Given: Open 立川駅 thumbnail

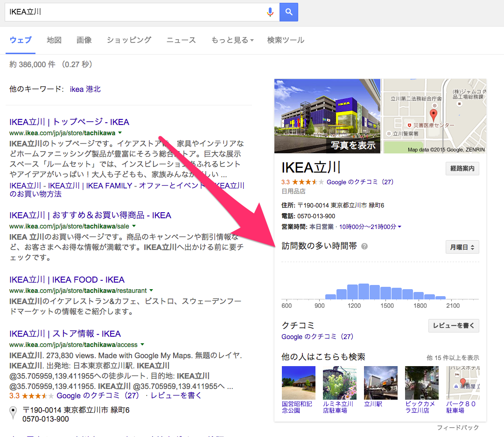Looking at the screenshot, I should [x=381, y=383].
